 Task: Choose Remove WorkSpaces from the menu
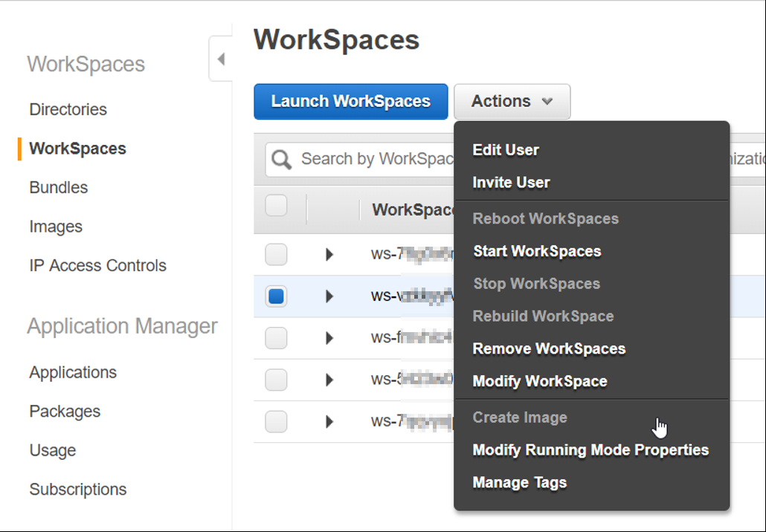point(549,348)
